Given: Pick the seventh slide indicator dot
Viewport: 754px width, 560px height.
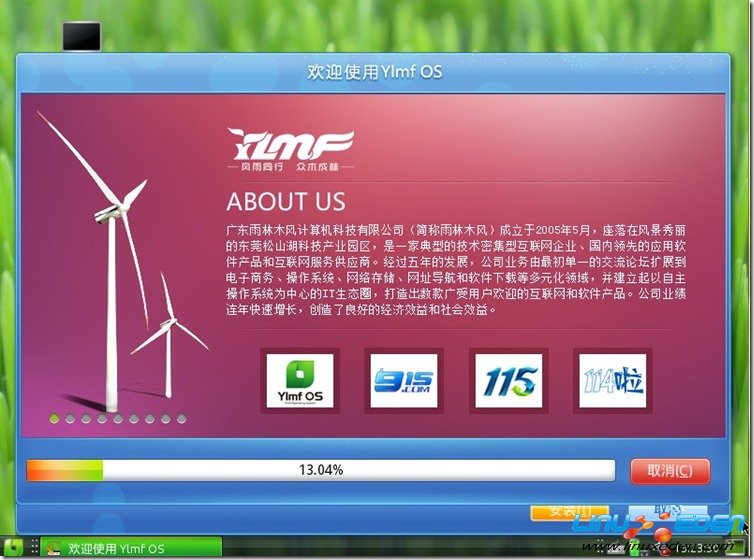Looking at the screenshot, I should point(150,419).
